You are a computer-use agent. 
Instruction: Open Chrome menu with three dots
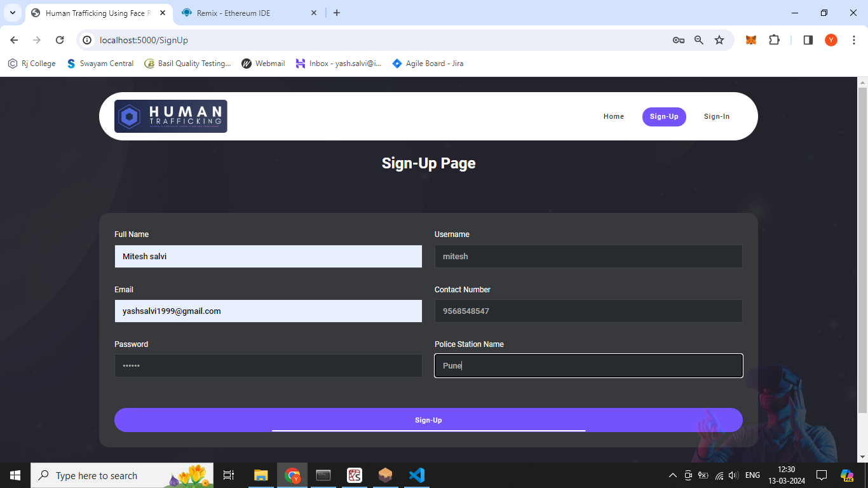point(854,40)
